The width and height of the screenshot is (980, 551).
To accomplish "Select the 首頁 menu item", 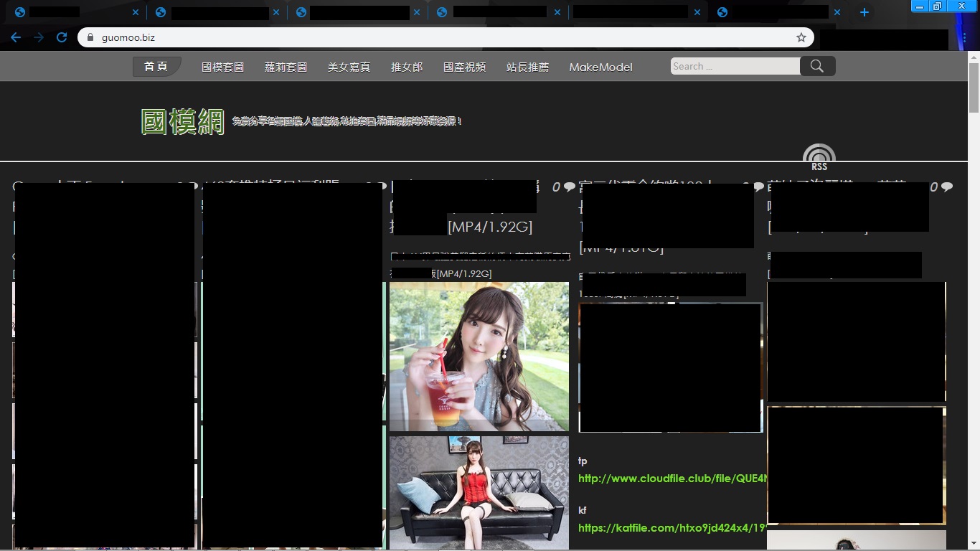I will 156,67.
